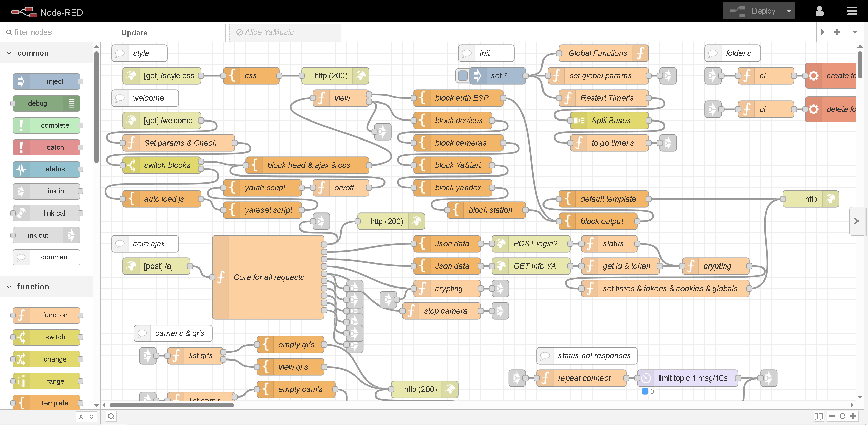Collapse the common palette section
The width and height of the screenshot is (868, 425).
[x=9, y=53]
